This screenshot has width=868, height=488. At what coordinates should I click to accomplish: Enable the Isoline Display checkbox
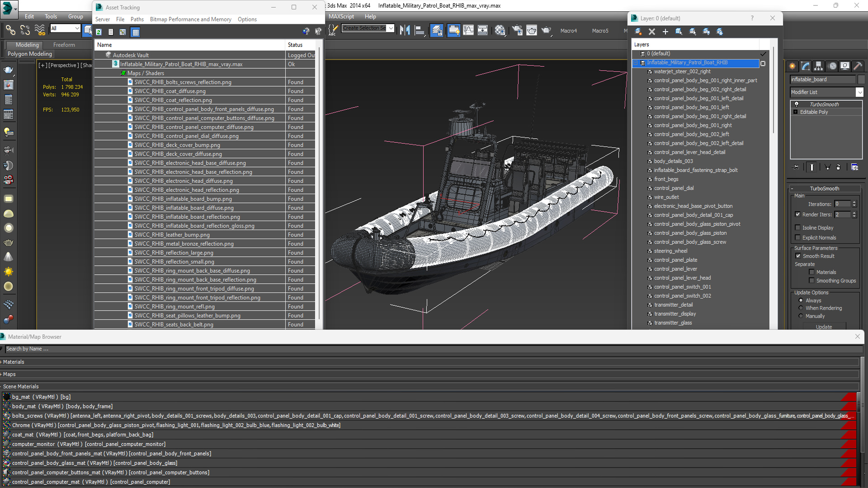point(797,228)
